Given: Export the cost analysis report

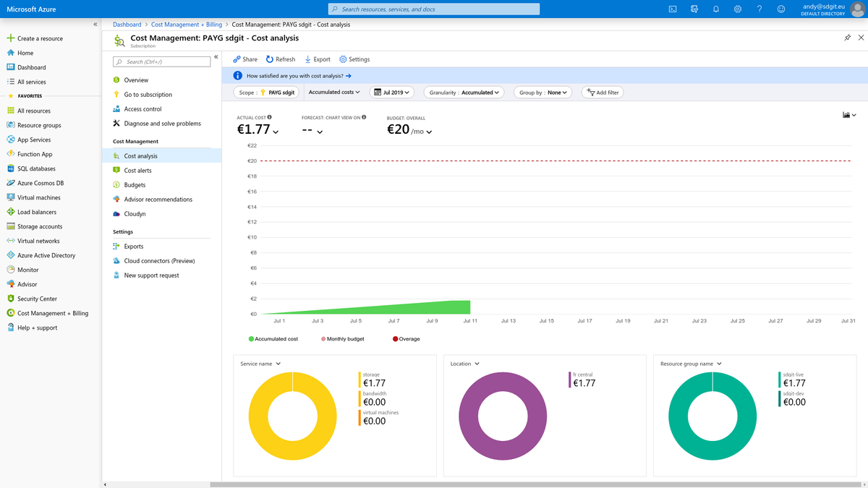Looking at the screenshot, I should (317, 59).
